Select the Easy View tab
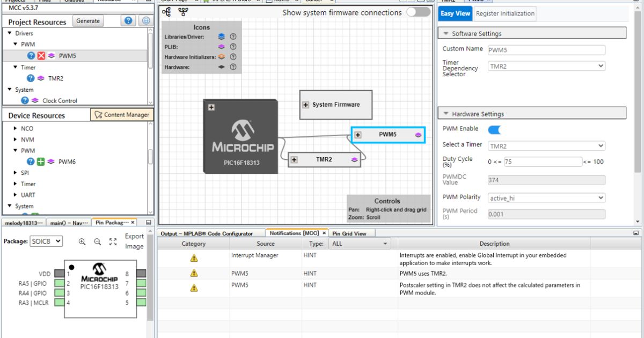The width and height of the screenshot is (644, 338). tap(455, 13)
